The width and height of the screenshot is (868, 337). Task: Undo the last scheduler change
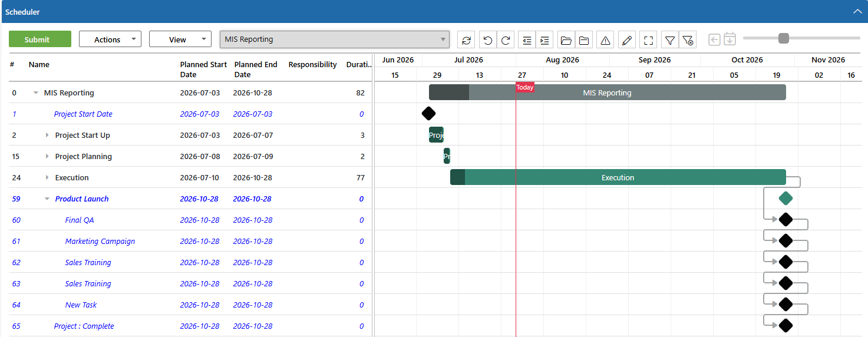pyautogui.click(x=488, y=40)
